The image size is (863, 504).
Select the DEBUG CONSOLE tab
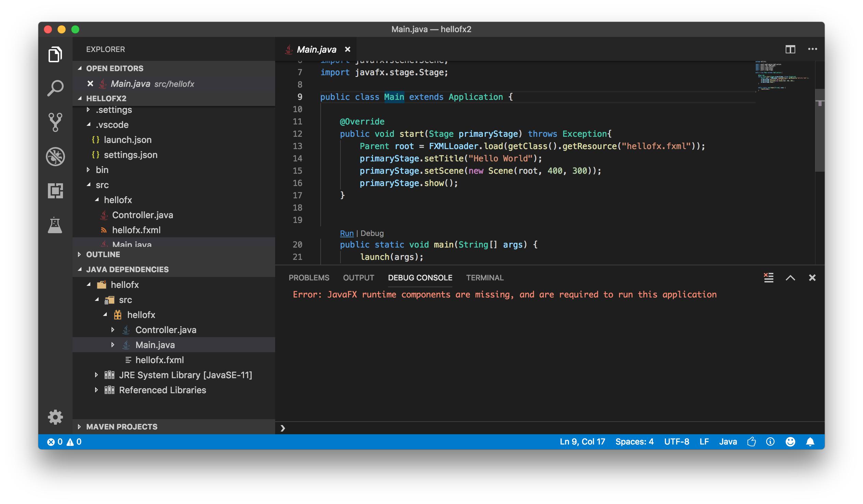420,278
